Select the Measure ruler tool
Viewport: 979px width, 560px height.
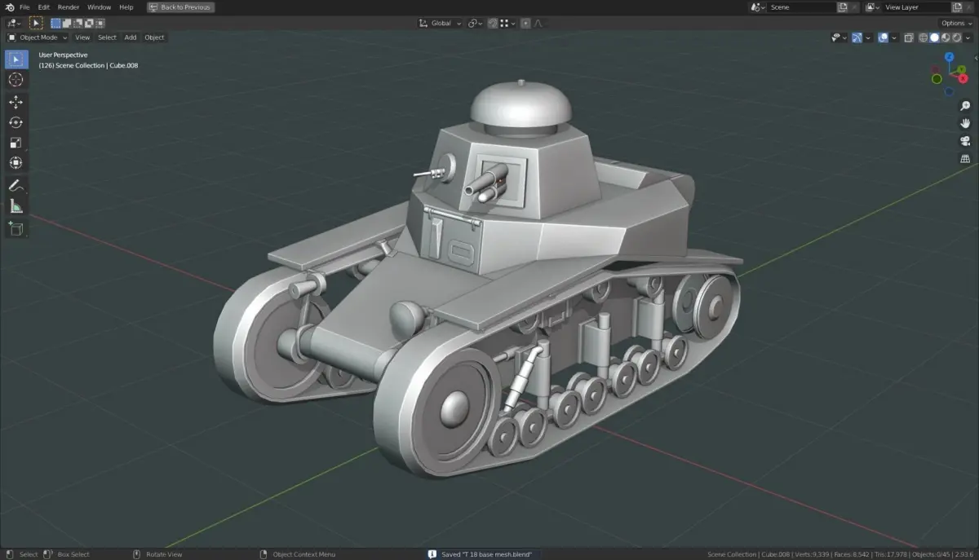pyautogui.click(x=16, y=206)
